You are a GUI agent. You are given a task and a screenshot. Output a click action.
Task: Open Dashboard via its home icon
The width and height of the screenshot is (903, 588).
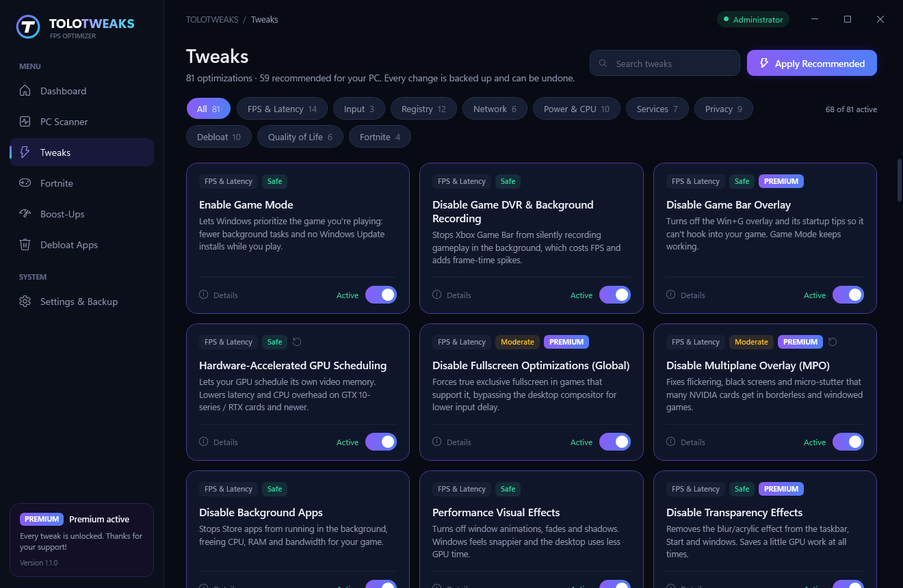25,91
